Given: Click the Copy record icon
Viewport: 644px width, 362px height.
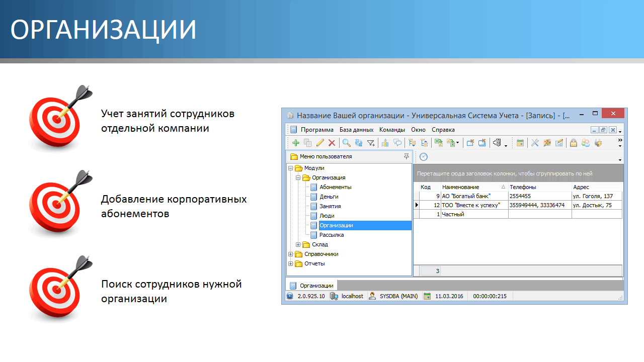Looking at the screenshot, I should [x=307, y=143].
